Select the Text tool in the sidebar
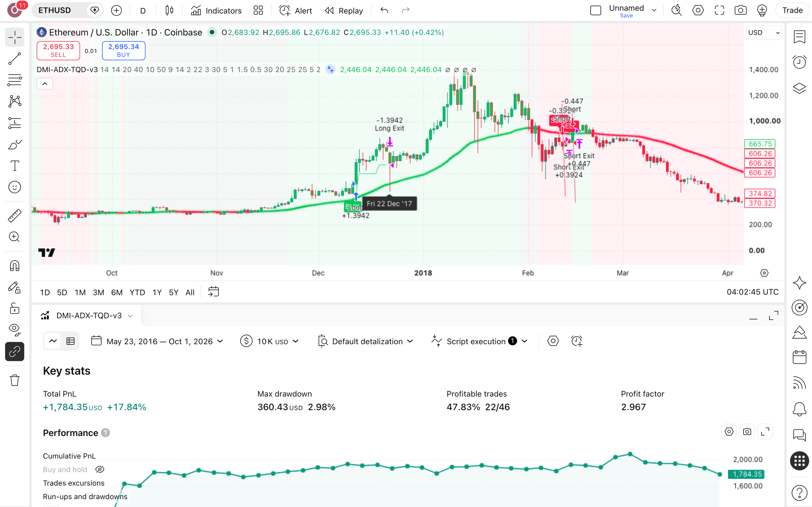Viewport: 812px width, 507px height. click(14, 166)
